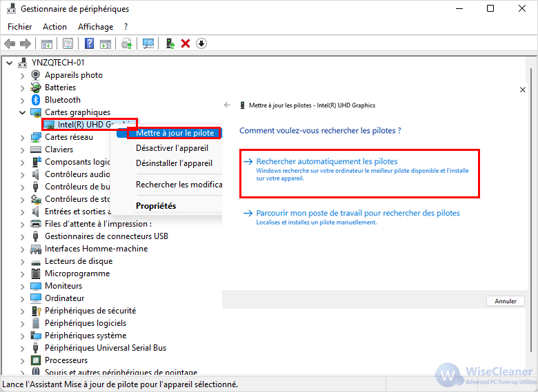Expand the Bluetooth category chevron

pos(22,101)
